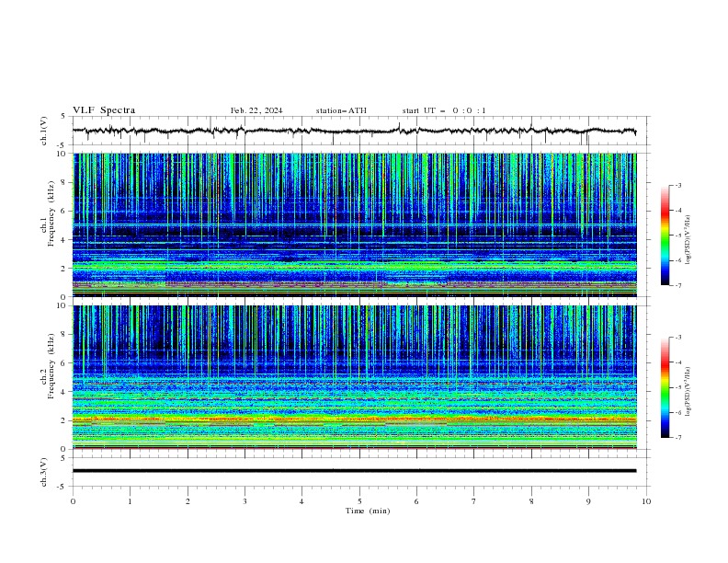Click the "-4" tick on ch.2 colorbar
Image resolution: width=728 pixels, height=563 pixels.
(x=677, y=362)
